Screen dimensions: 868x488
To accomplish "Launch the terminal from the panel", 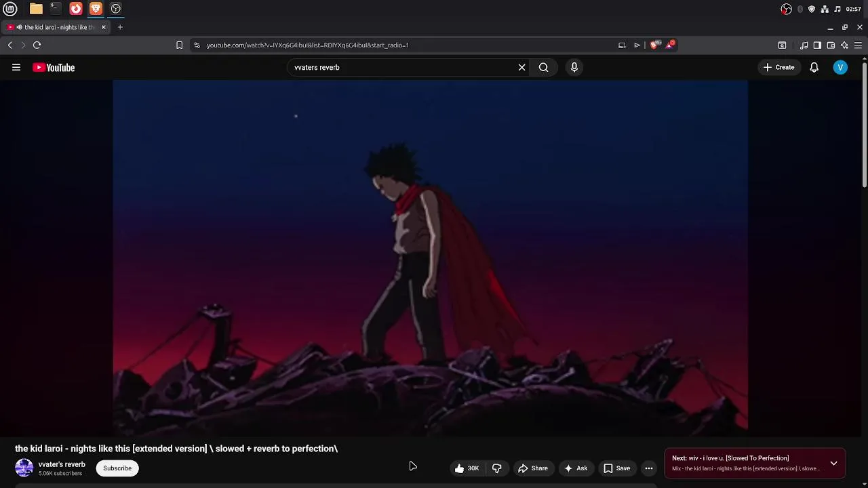I will [56, 9].
